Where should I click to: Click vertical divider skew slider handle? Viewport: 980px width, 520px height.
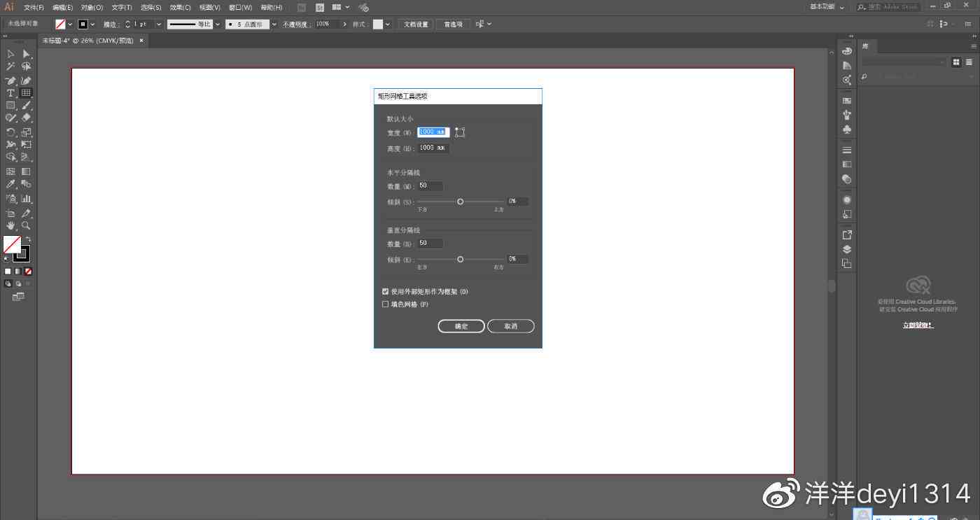[460, 259]
